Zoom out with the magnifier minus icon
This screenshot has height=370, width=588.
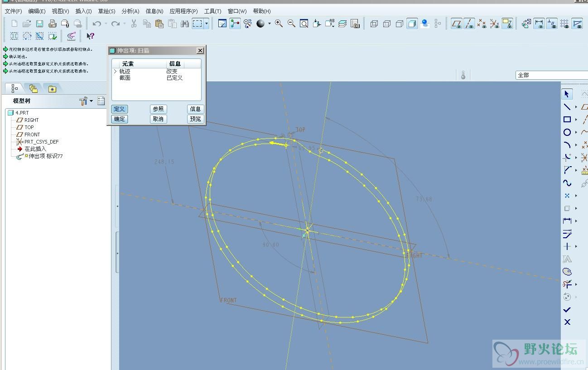[x=292, y=24]
